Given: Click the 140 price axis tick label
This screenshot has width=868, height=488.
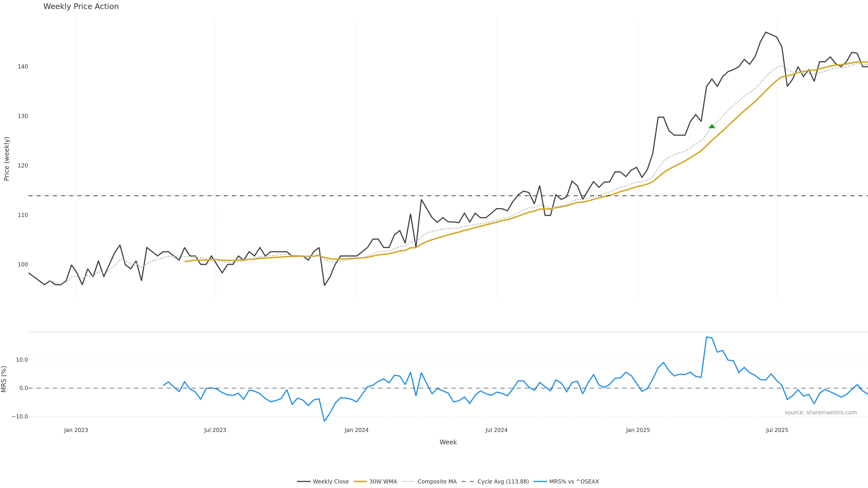Looking at the screenshot, I should coord(23,67).
